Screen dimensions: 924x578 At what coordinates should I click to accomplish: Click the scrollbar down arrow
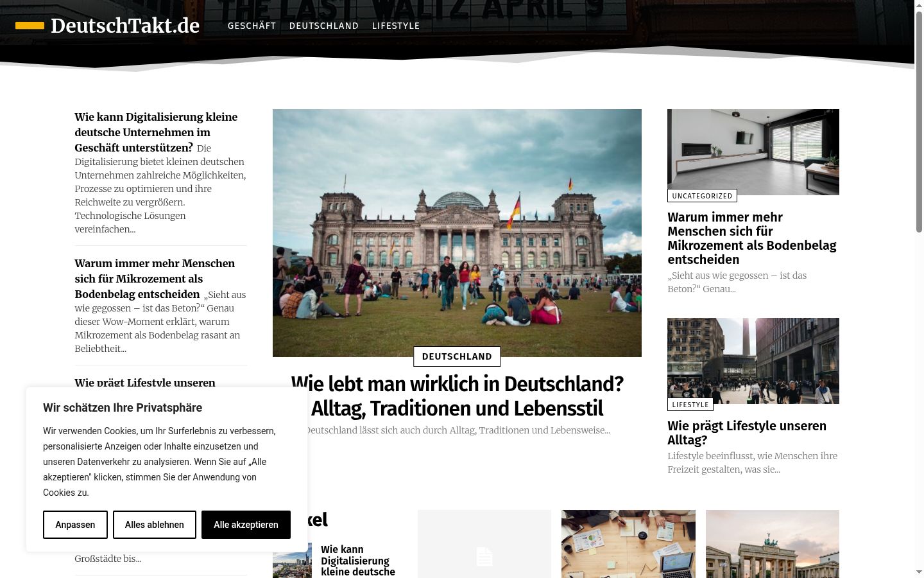click(x=919, y=572)
